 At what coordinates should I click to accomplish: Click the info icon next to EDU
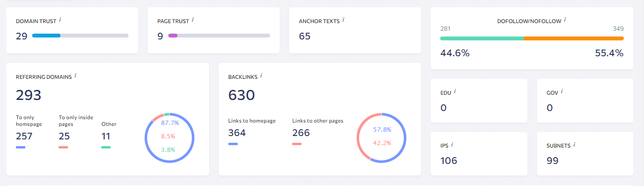[455, 91]
